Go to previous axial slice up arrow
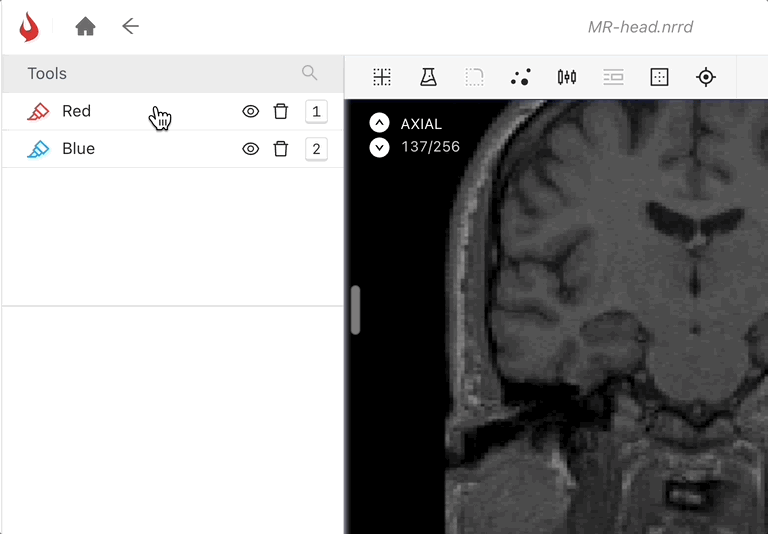The width and height of the screenshot is (768, 534). (380, 123)
